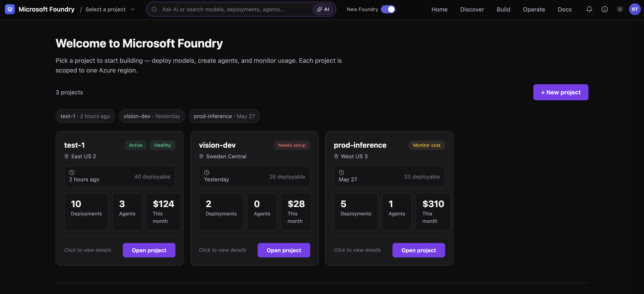Click the 2 Deployments tile
Viewport: 644px width, 294px height.
tap(221, 212)
